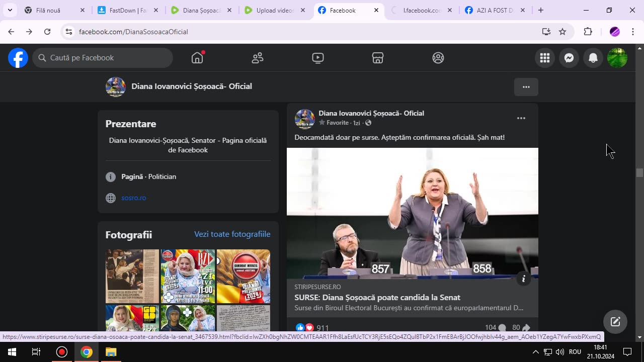Viewport: 644px width, 362px height.
Task: Open post options three-dots menu
Action: [521, 118]
